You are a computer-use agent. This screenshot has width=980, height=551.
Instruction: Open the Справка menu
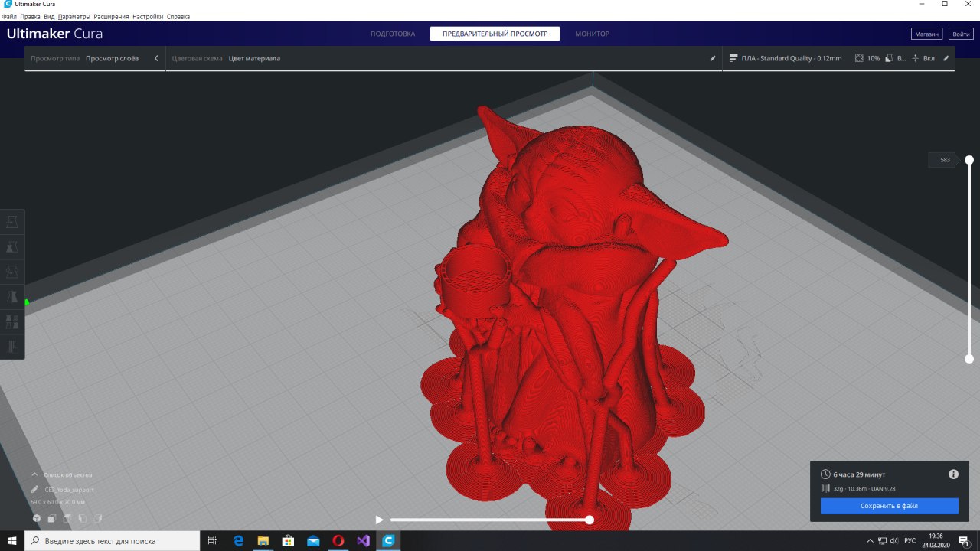[178, 16]
